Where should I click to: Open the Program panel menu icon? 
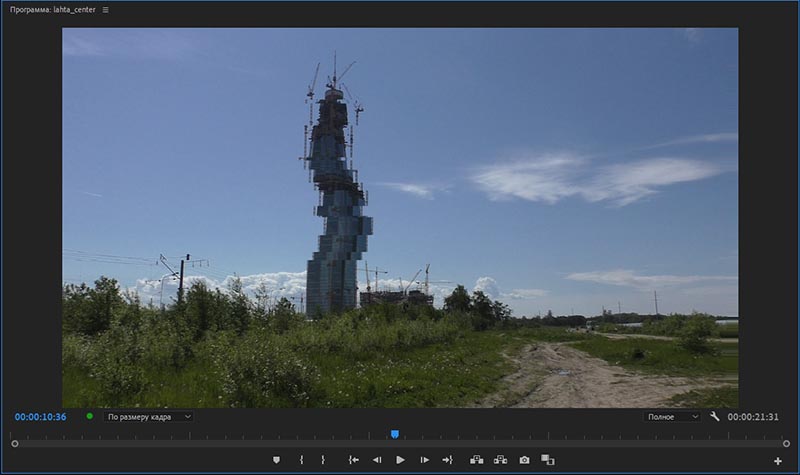pos(106,10)
